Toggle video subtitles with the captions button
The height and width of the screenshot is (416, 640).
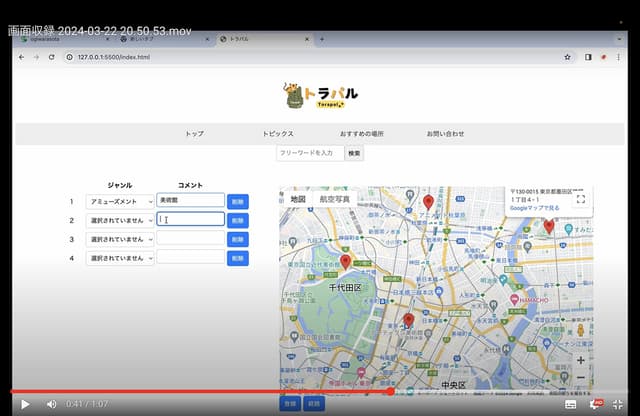tap(571, 404)
